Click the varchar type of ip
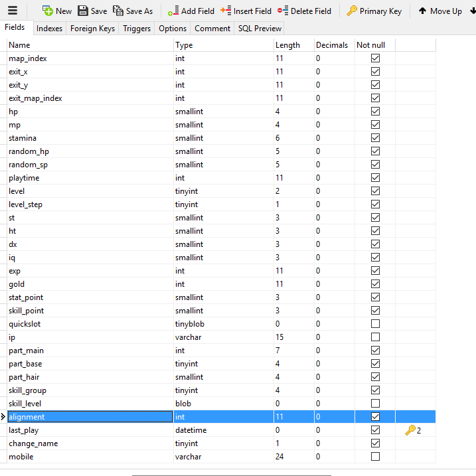Viewport: 476px width, 476px height. point(189,337)
